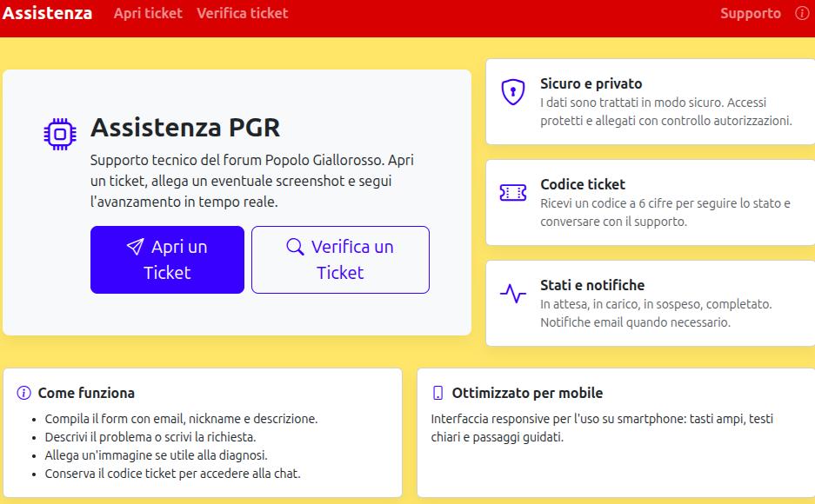Viewport: 815px width, 504px height.
Task: Click the pulse icon in Stati e notifiche card
Action: (x=511, y=294)
